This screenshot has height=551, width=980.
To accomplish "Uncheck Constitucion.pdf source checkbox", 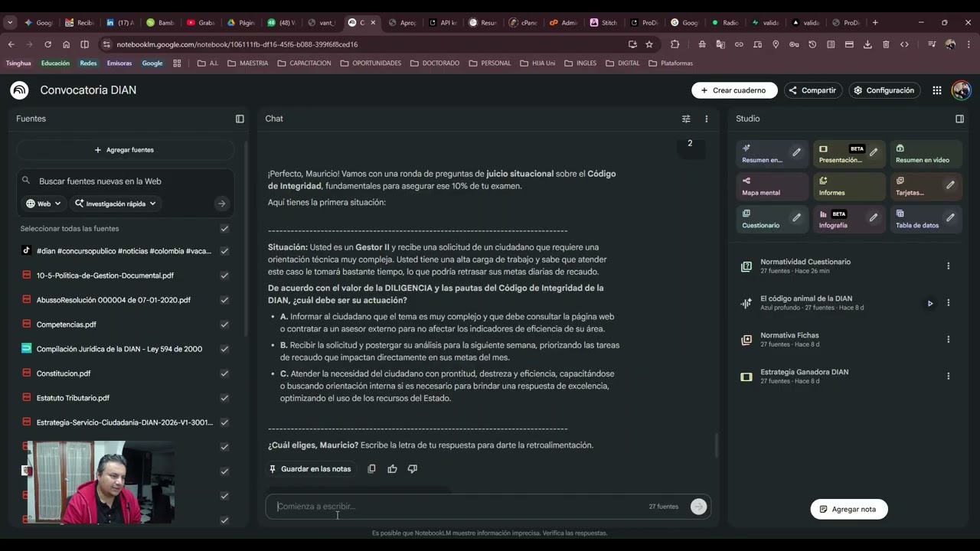I will point(224,373).
